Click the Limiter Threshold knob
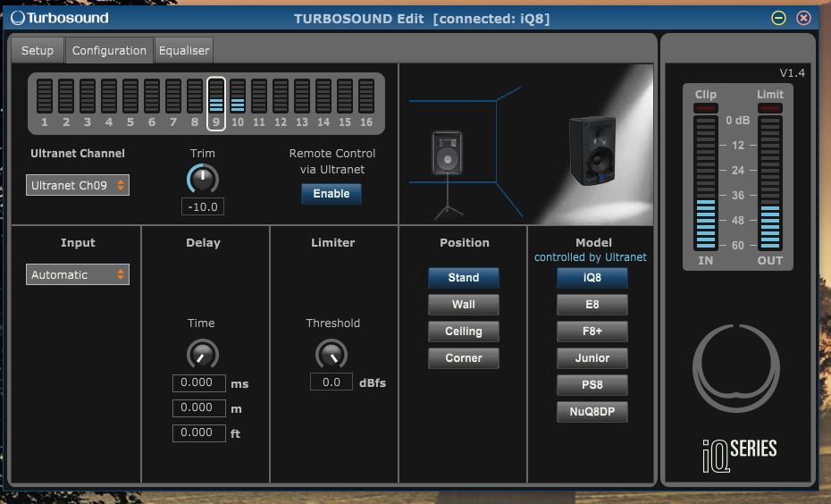The height and width of the screenshot is (504, 831). click(x=332, y=354)
